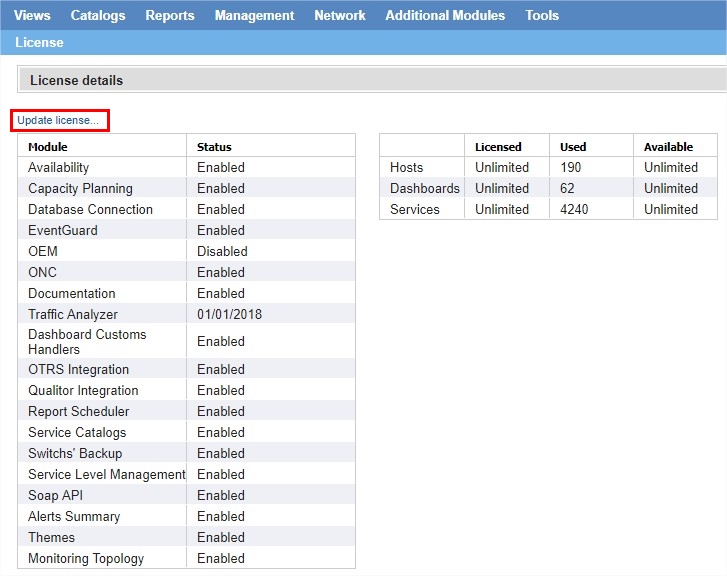Click the Update license link
727x576 pixels.
[58, 120]
